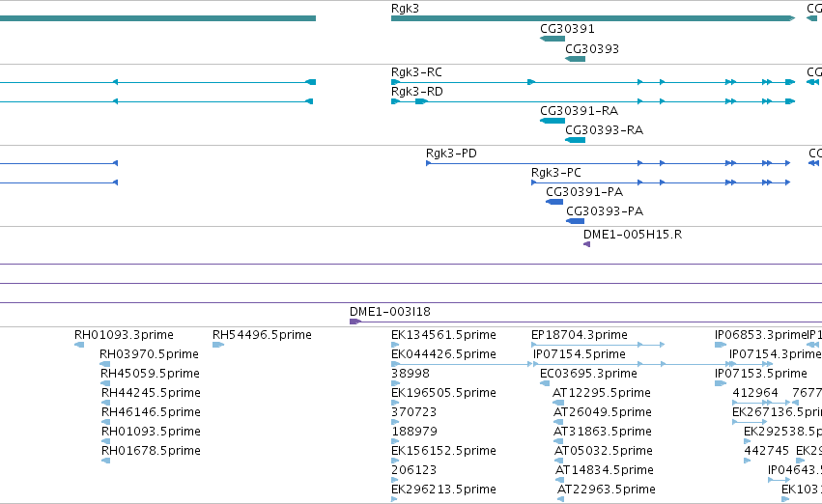822x504 pixels.
Task: Click the RH54496.5prime EST label
Action: (262, 334)
